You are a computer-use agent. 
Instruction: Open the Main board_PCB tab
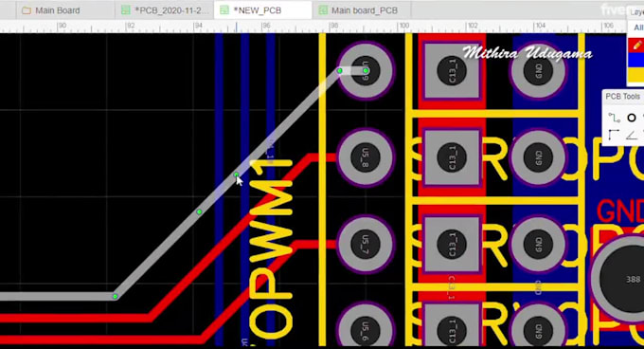[x=362, y=10]
